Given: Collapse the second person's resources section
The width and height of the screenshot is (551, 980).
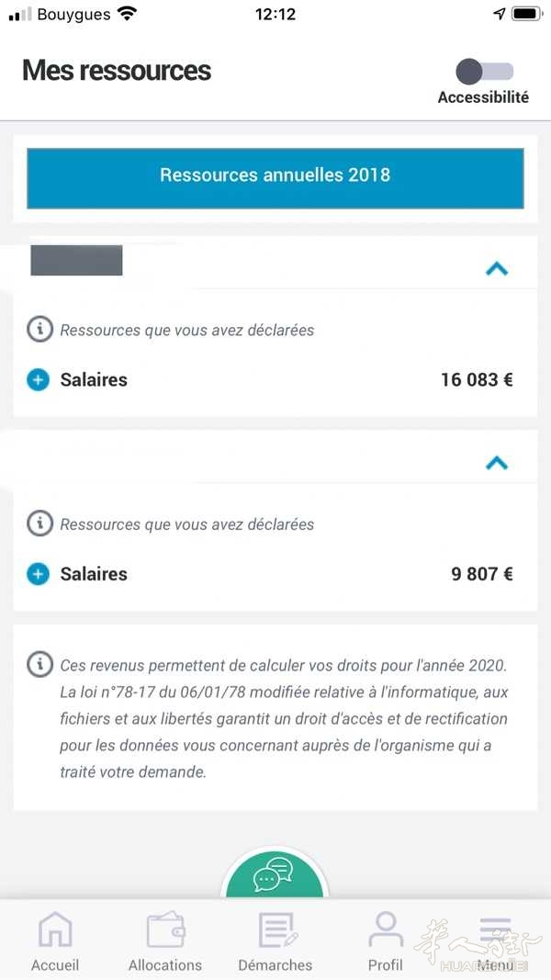Looking at the screenshot, I should [497, 463].
